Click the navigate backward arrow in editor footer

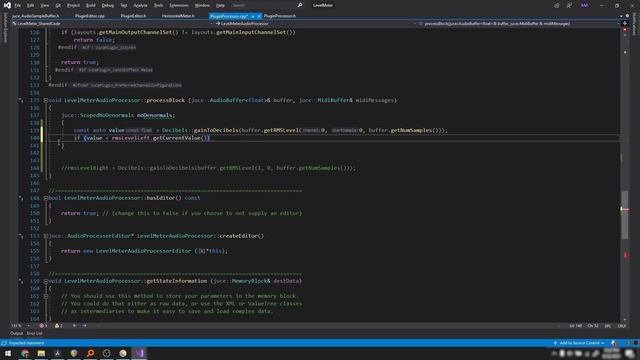[74, 326]
